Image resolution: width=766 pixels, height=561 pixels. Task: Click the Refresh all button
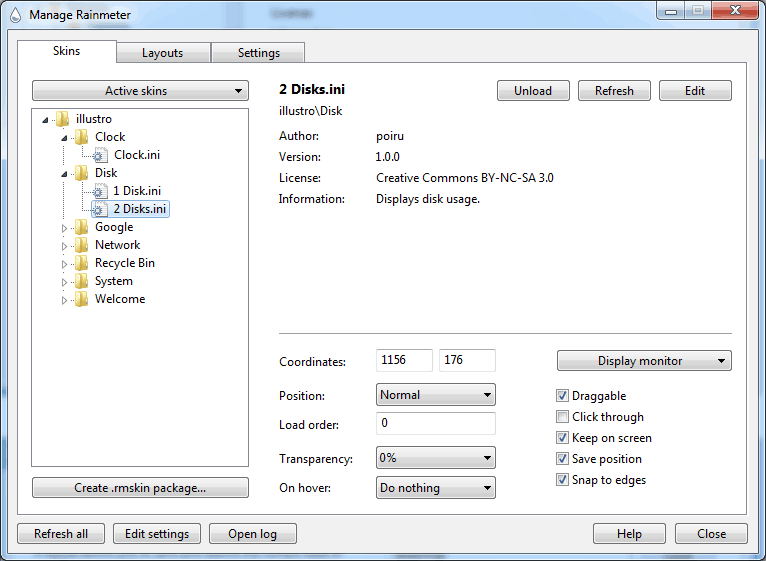point(61,534)
